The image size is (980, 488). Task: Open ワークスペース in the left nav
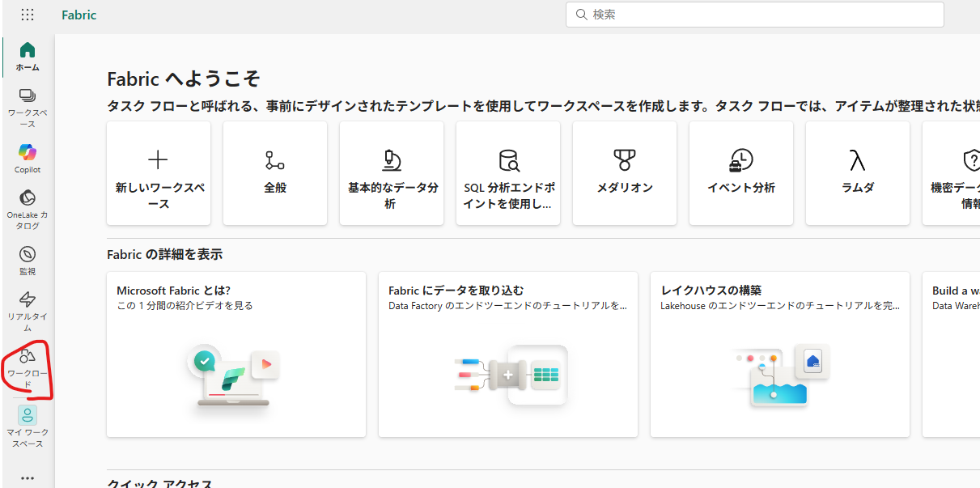click(28, 108)
